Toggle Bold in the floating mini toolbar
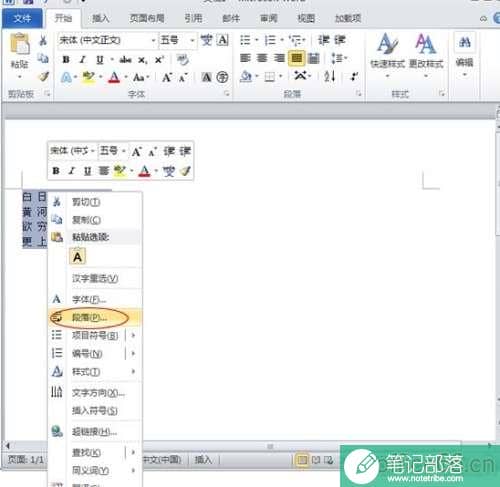Image resolution: width=500 pixels, height=487 pixels. click(x=56, y=171)
